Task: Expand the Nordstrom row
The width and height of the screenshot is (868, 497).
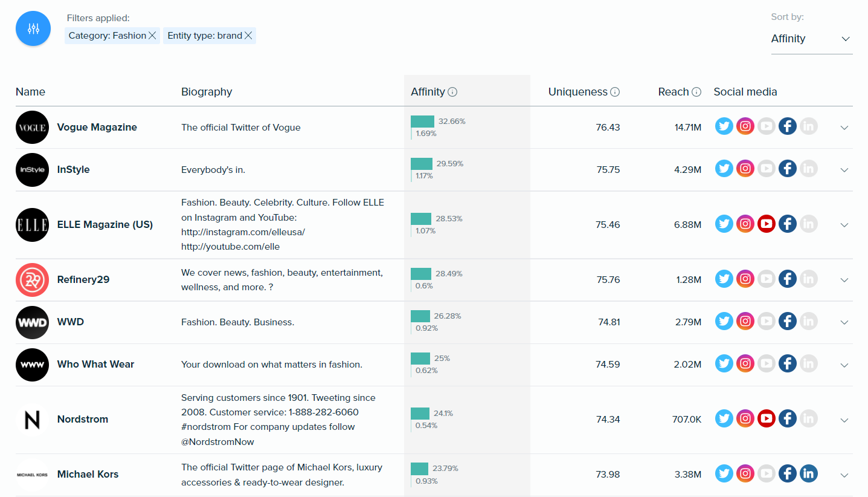Action: (x=844, y=420)
